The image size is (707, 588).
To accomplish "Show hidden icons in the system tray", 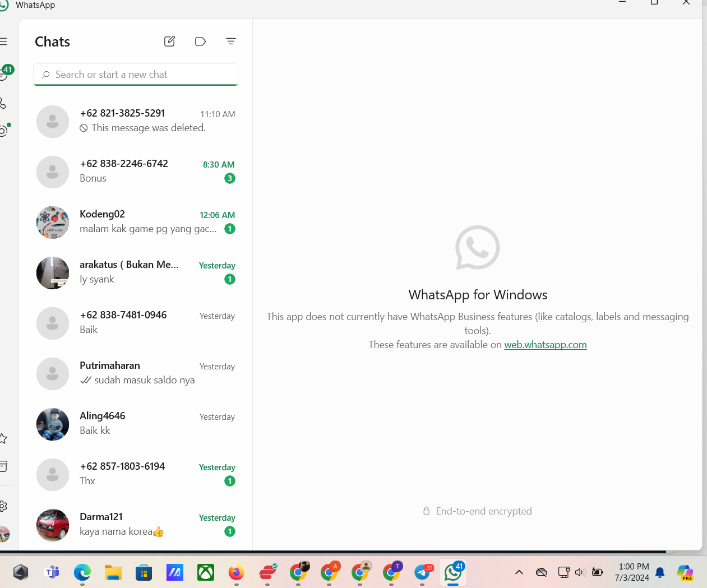I will coord(519,572).
